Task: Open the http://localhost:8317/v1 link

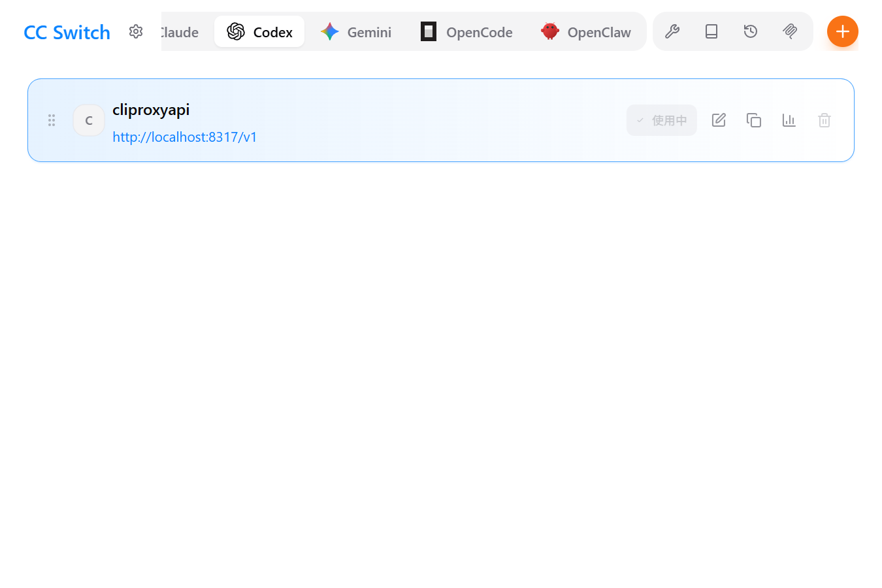Action: pyautogui.click(x=185, y=137)
